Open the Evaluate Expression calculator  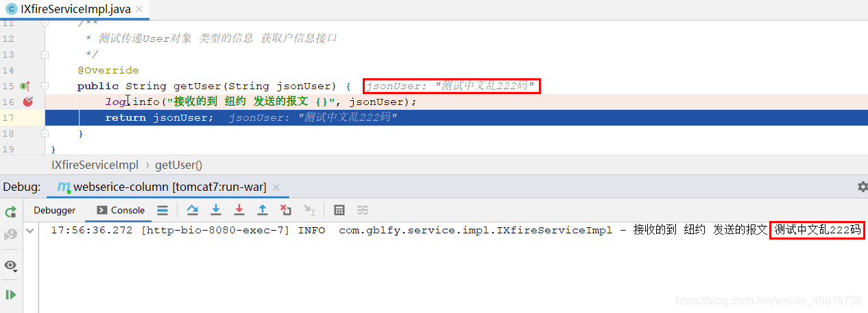[339, 210]
